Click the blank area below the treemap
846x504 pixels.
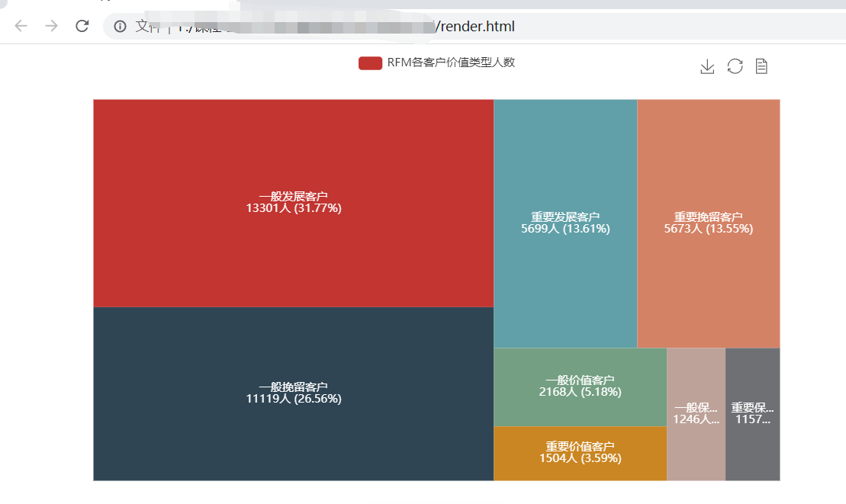click(x=427, y=494)
